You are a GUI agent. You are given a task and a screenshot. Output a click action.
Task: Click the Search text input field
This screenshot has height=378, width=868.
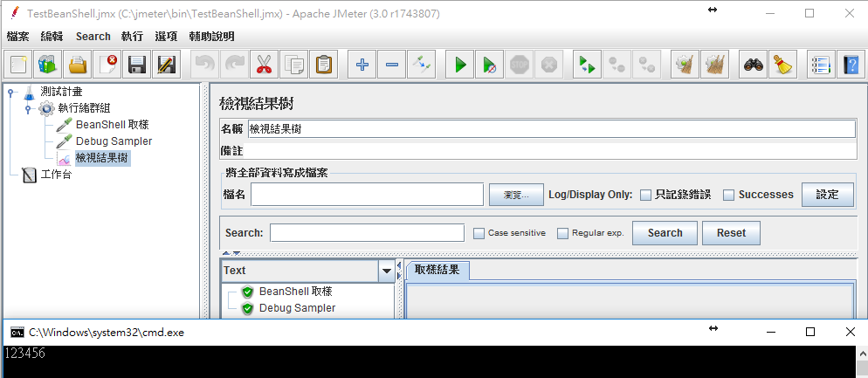(x=367, y=233)
